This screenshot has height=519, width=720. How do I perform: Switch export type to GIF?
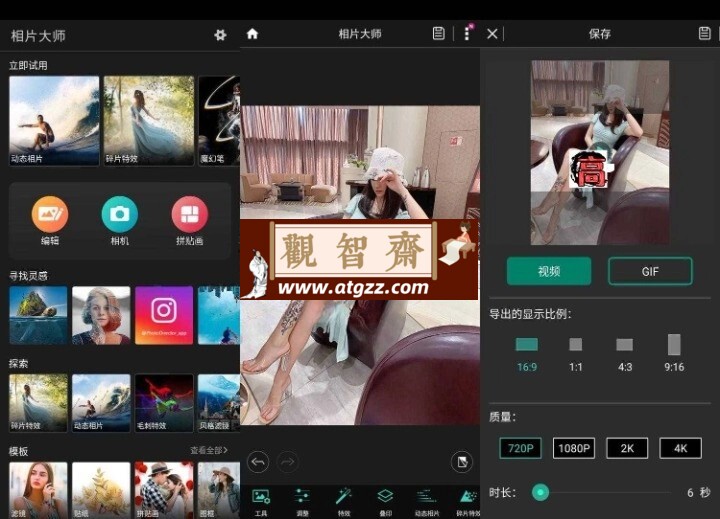point(650,271)
